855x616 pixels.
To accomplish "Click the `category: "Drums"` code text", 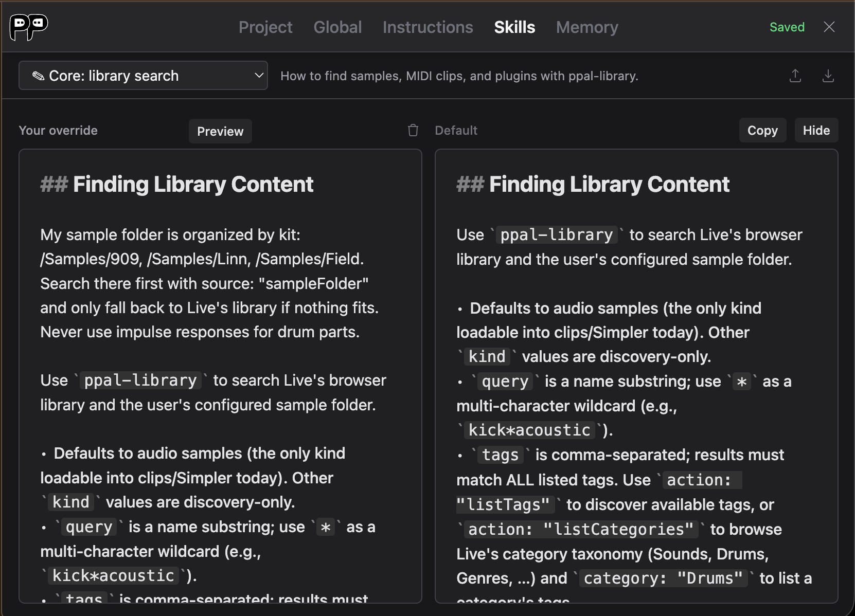I will pos(663,578).
